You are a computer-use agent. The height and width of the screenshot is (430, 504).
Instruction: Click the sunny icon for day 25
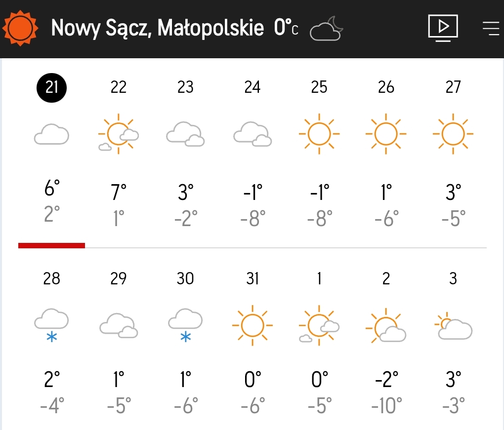[x=319, y=134]
